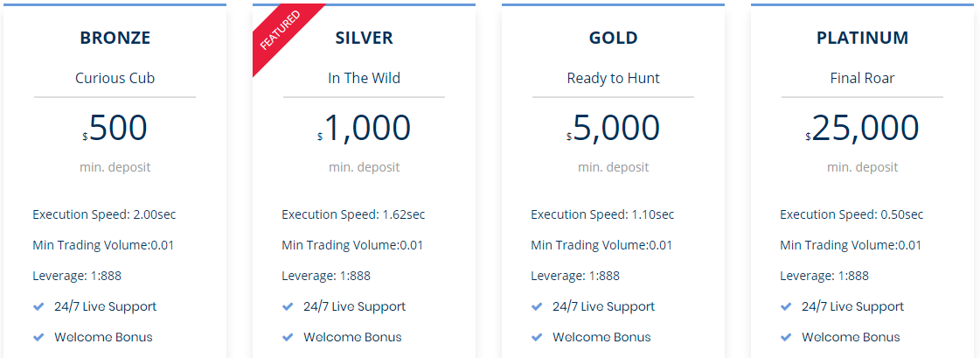Image resolution: width=980 pixels, height=358 pixels.
Task: Click the red FEATURED ribbon on Silver card
Action: (x=280, y=30)
